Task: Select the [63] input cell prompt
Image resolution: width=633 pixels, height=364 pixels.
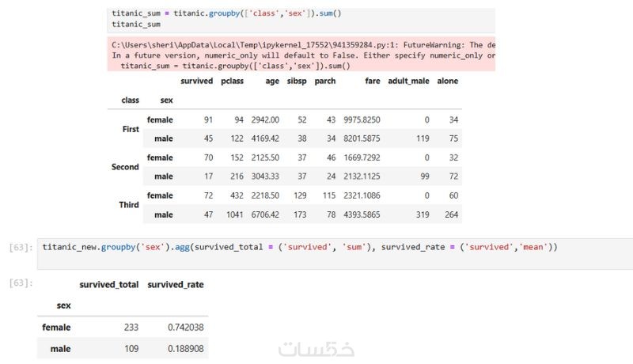Action: coord(21,248)
